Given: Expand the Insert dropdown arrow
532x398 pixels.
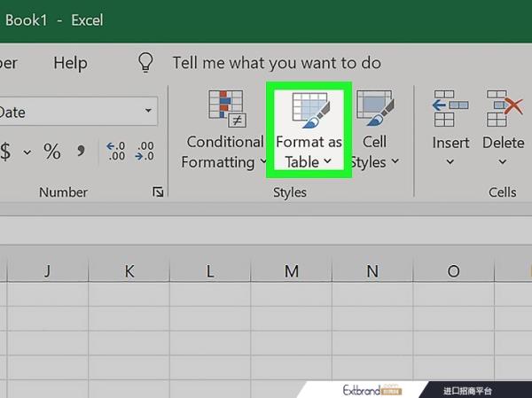Looking at the screenshot, I should [x=450, y=162].
